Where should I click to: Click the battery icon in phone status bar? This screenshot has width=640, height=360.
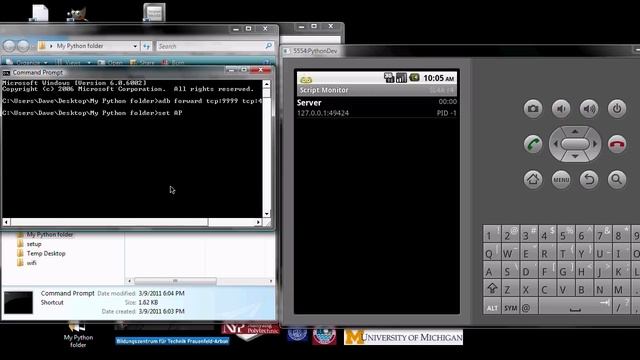(x=414, y=77)
